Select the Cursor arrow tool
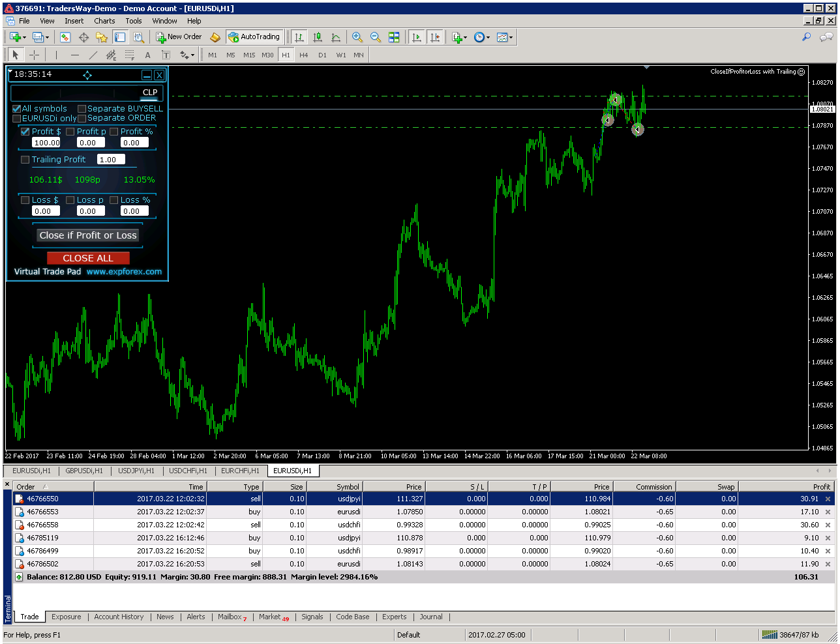 [x=16, y=55]
